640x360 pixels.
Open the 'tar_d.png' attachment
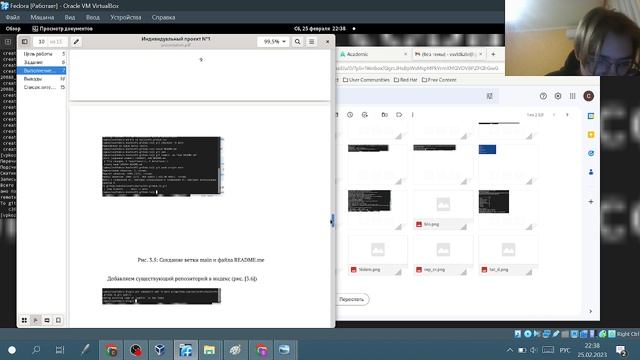click(508, 255)
